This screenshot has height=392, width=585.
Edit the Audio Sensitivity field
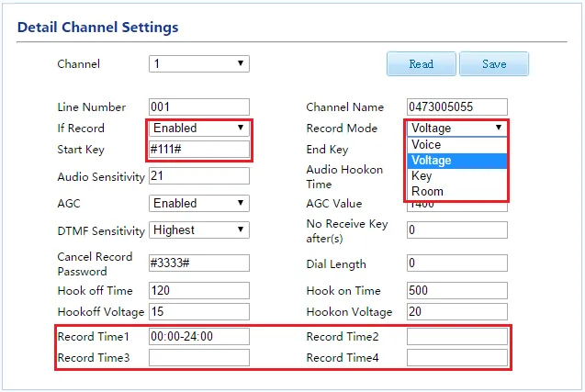(198, 175)
